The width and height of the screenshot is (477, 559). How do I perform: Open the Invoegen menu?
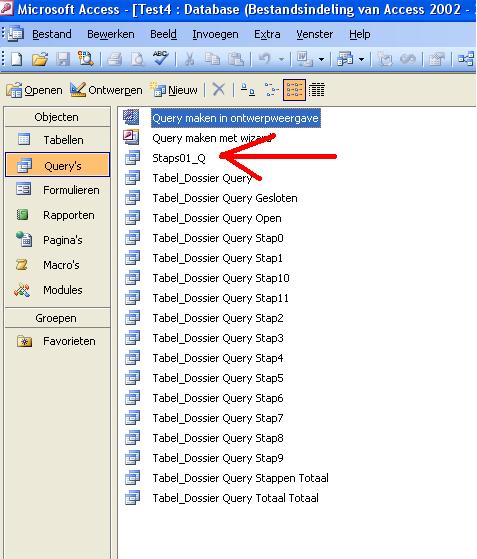(x=215, y=34)
